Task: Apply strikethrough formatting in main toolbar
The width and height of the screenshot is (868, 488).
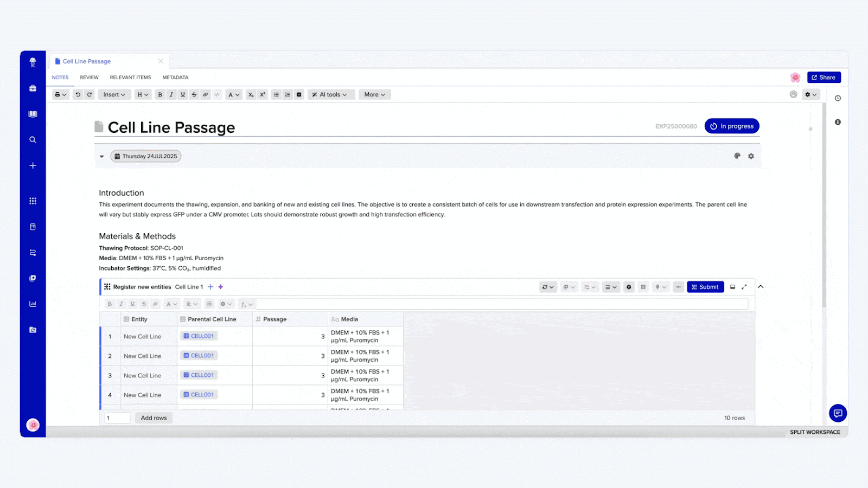Action: (194, 94)
